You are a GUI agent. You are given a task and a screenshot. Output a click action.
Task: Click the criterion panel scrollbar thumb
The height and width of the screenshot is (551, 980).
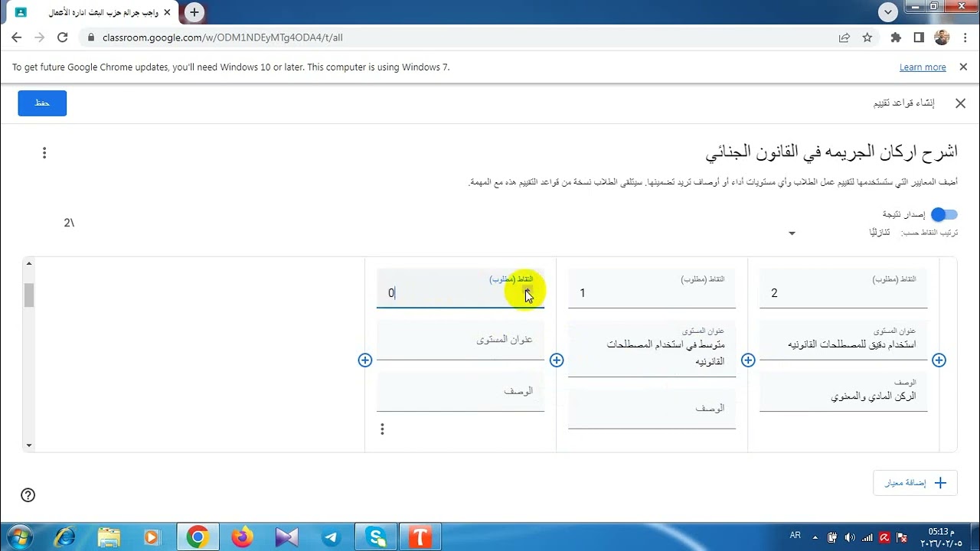tap(29, 295)
